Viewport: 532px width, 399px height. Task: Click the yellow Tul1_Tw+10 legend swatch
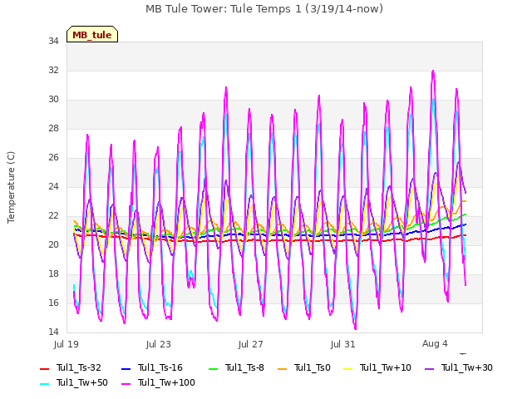point(347,368)
